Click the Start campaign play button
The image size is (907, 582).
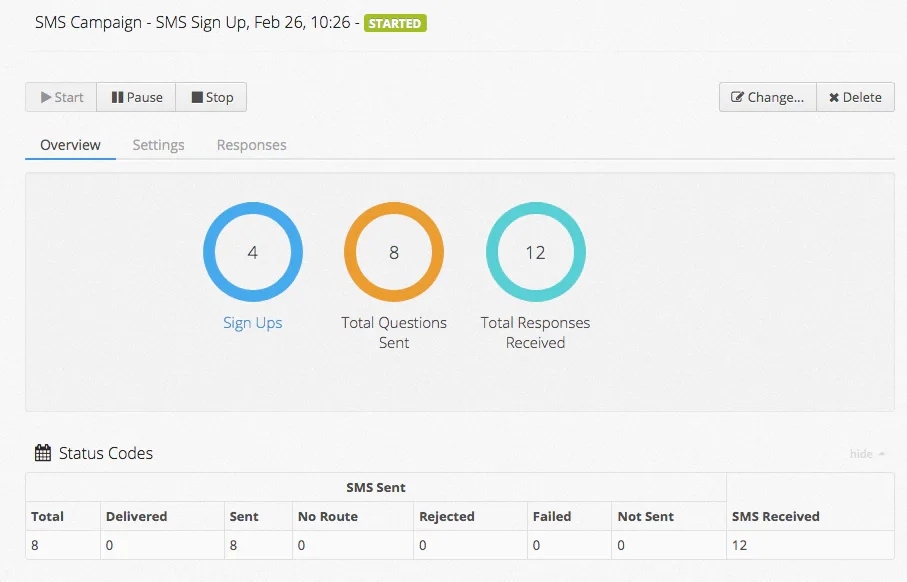point(61,97)
